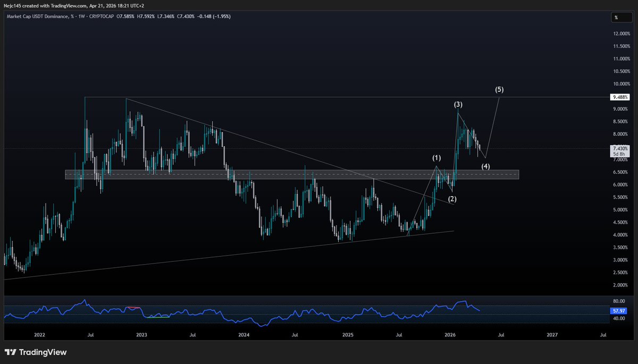638x364 pixels.
Task: Click the Jul label between 2026 and 2027
Action: pyautogui.click(x=501, y=335)
